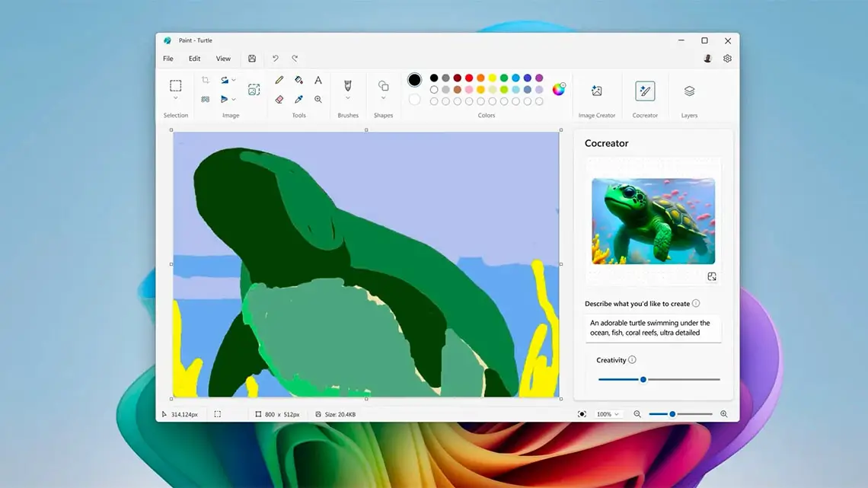Open Image Creator
This screenshot has width=868, height=488.
597,91
